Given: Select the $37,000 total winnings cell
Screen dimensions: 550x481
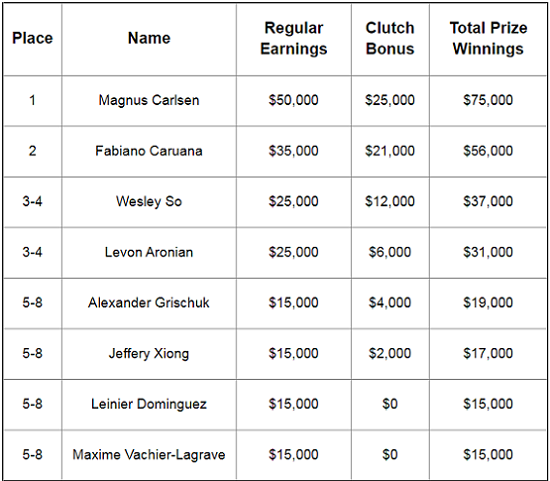Looking at the screenshot, I should pyautogui.click(x=488, y=202).
